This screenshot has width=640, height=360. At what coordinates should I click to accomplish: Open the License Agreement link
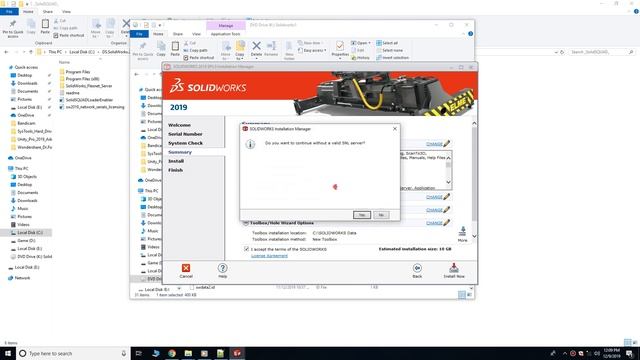click(269, 256)
